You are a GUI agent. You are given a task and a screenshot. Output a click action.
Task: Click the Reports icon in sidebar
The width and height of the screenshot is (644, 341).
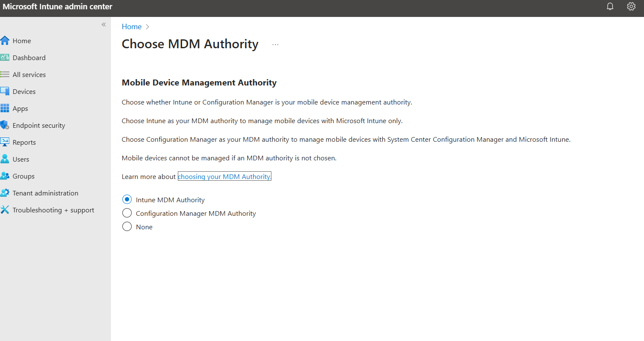(x=5, y=142)
